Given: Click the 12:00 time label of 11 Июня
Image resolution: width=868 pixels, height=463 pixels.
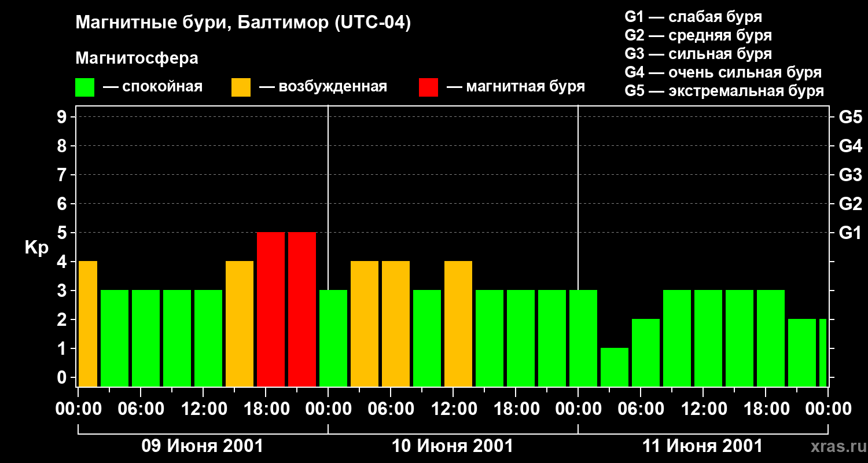Looking at the screenshot, I should [704, 409].
